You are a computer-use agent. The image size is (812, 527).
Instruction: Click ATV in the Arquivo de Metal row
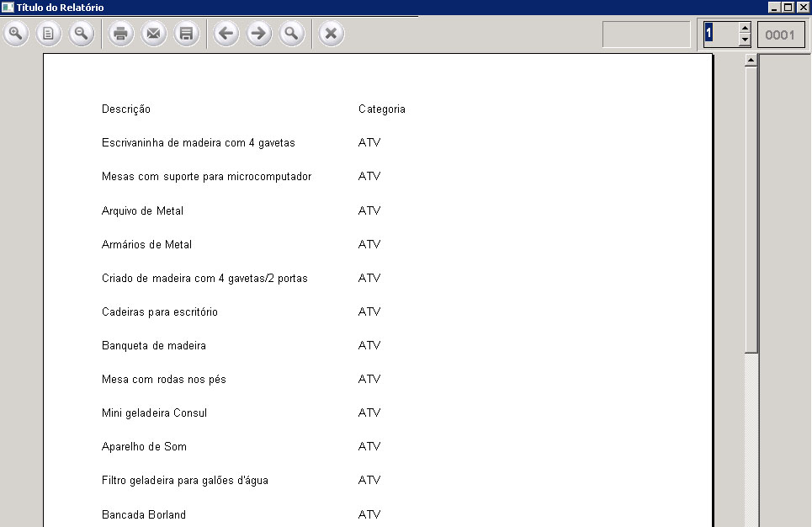click(369, 210)
